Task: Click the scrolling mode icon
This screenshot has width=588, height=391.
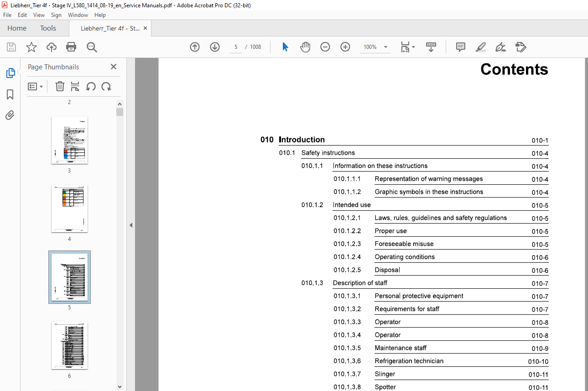Action: coord(431,47)
